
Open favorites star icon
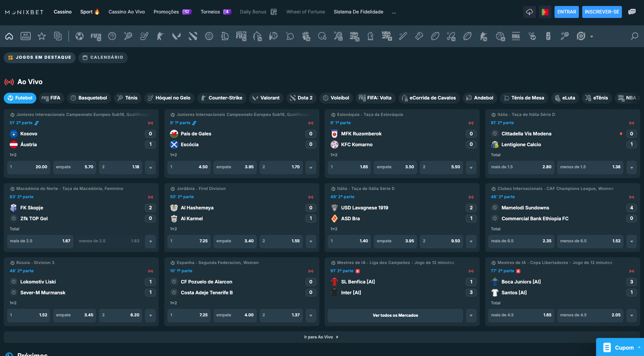[42, 36]
